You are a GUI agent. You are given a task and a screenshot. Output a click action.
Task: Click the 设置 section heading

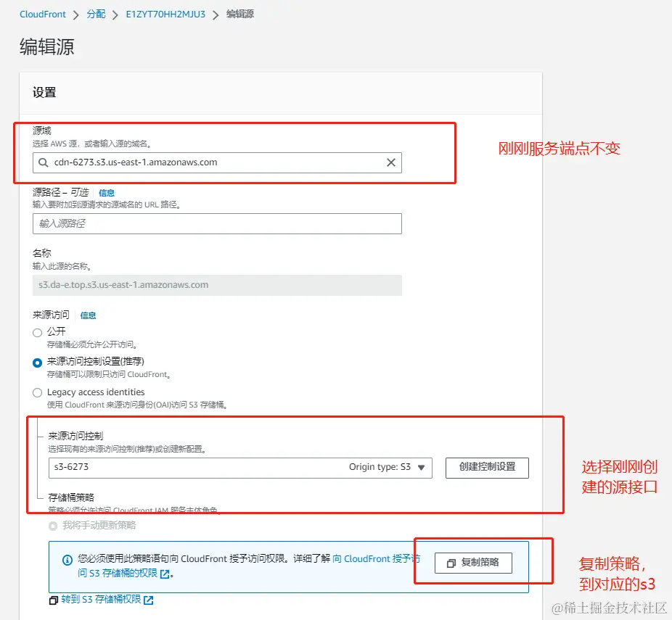coord(44,92)
